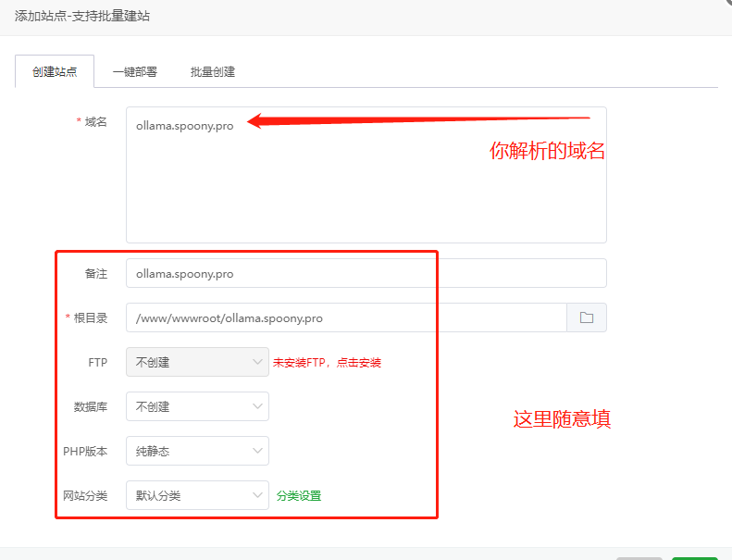Click the PHP版本 field label
Screen dimensions: 732x560
click(x=85, y=451)
